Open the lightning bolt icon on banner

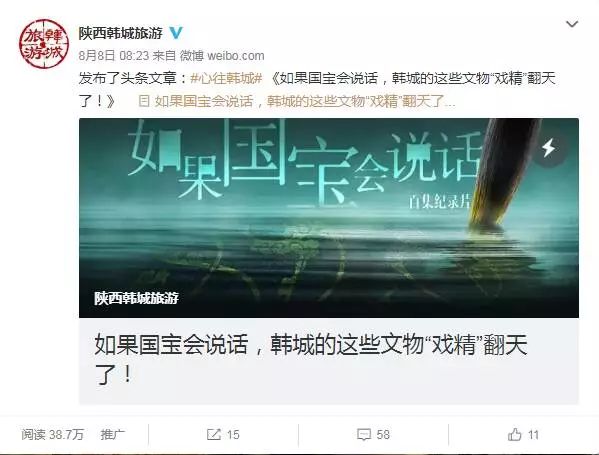pyautogui.click(x=549, y=148)
